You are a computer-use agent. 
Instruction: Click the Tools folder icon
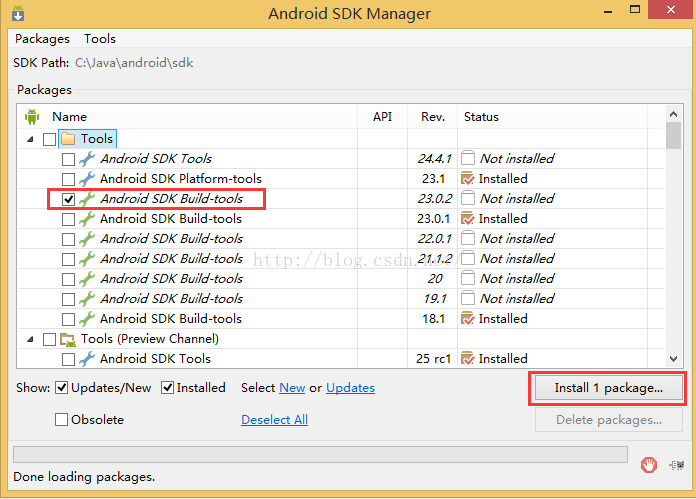68,139
